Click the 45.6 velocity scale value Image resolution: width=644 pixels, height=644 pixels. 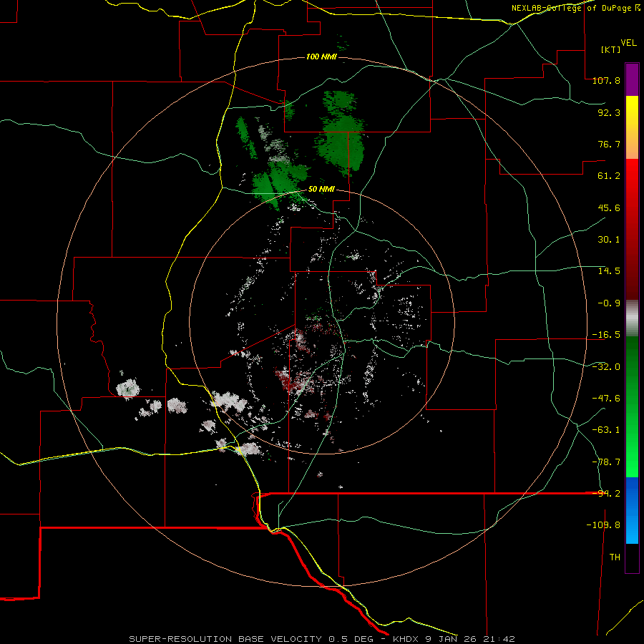[609, 208]
